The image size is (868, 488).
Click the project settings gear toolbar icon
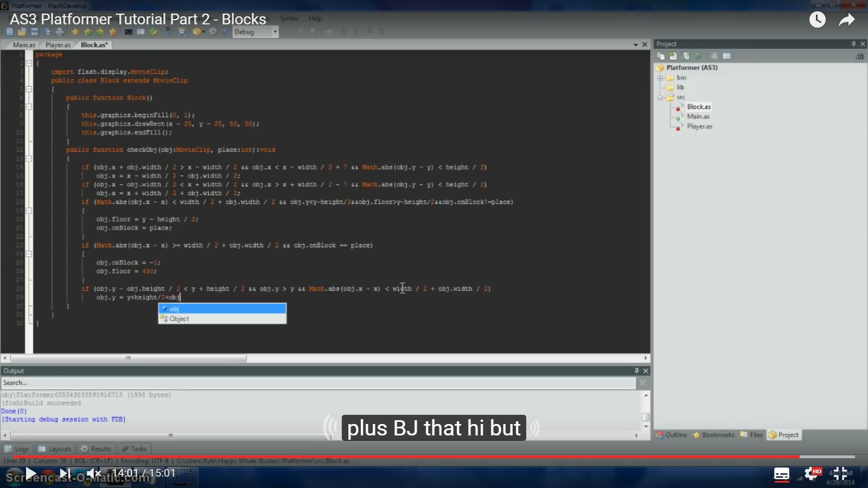pyautogui.click(x=213, y=32)
